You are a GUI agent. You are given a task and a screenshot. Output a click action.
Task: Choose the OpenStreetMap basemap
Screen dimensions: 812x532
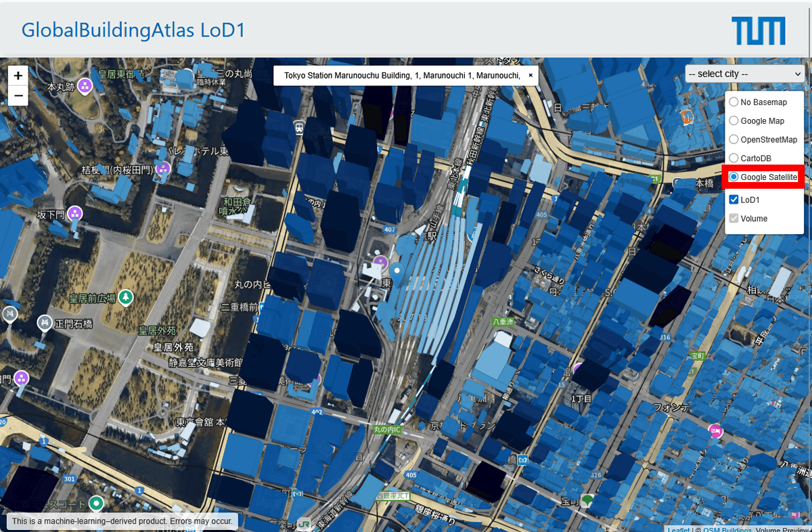(734, 139)
